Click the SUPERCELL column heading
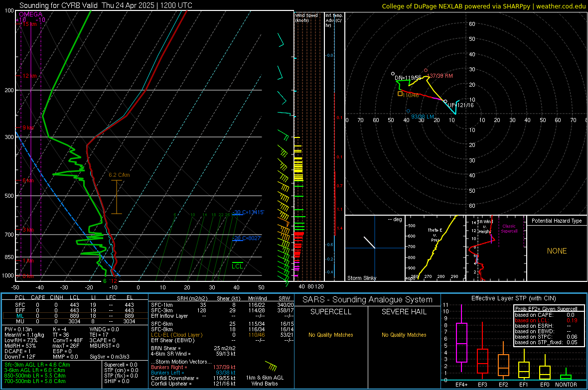Screen dimensions: 588x390 [331, 312]
